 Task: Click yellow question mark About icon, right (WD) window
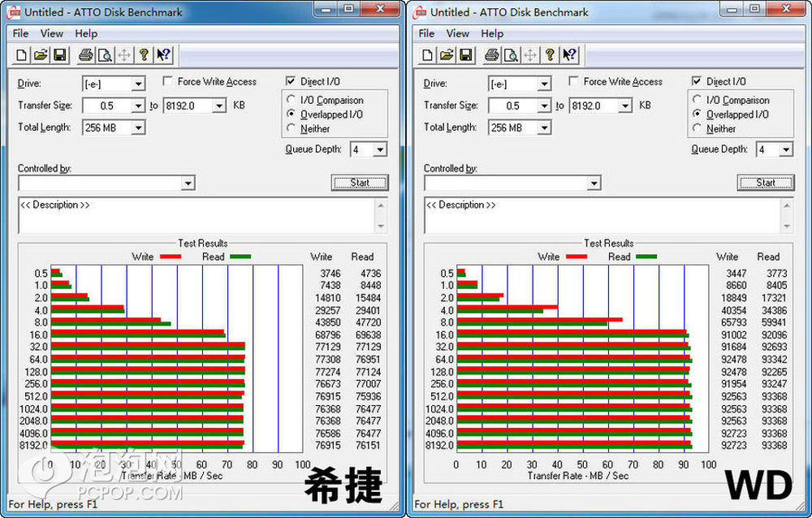550,55
